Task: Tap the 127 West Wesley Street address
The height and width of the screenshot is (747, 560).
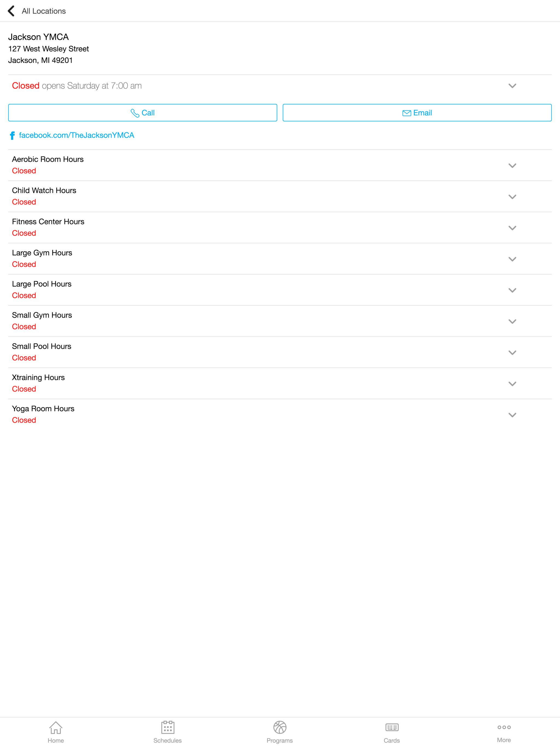Action: point(48,49)
